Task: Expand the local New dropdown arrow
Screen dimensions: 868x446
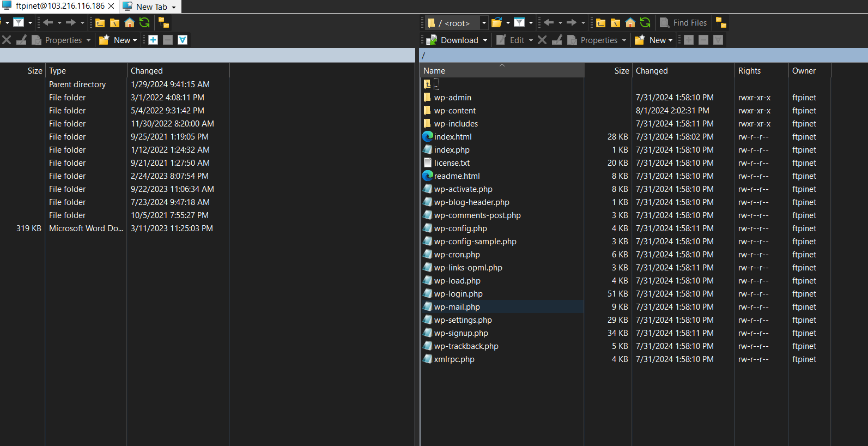Action: pos(135,40)
